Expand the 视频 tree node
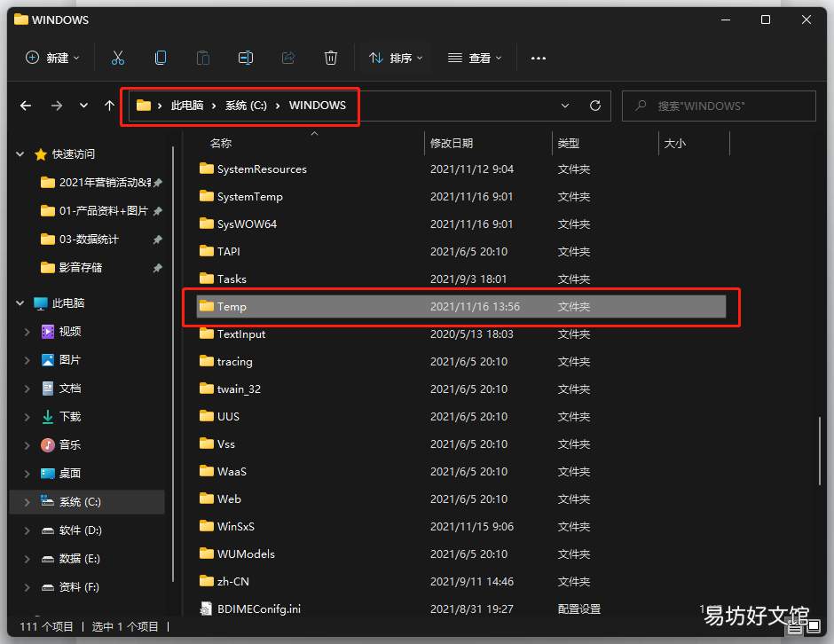 (28, 332)
